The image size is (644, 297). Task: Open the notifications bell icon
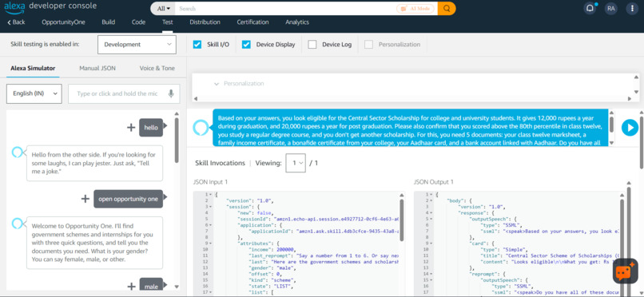tap(590, 9)
